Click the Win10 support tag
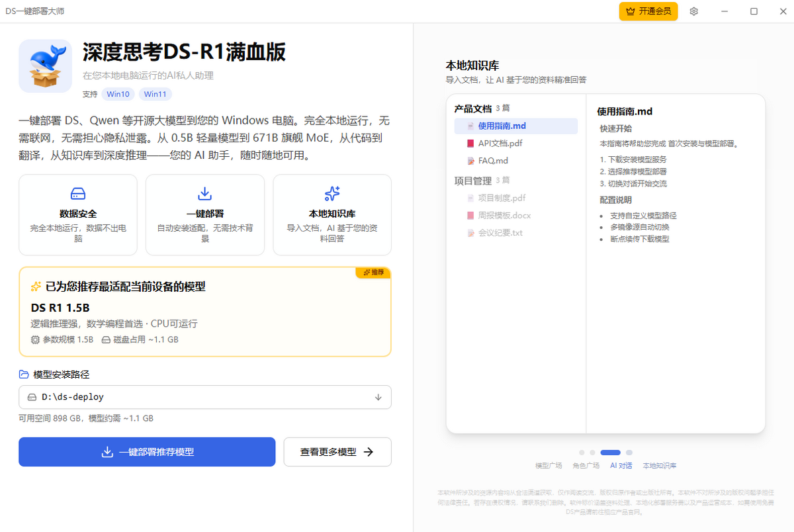This screenshot has height=532, width=794. tap(118, 94)
